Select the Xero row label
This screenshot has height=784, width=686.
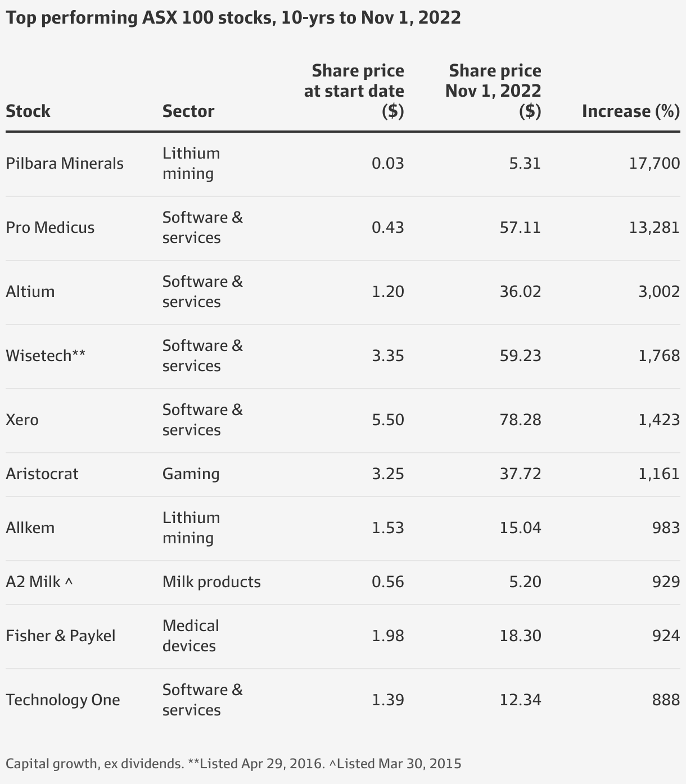point(22,420)
